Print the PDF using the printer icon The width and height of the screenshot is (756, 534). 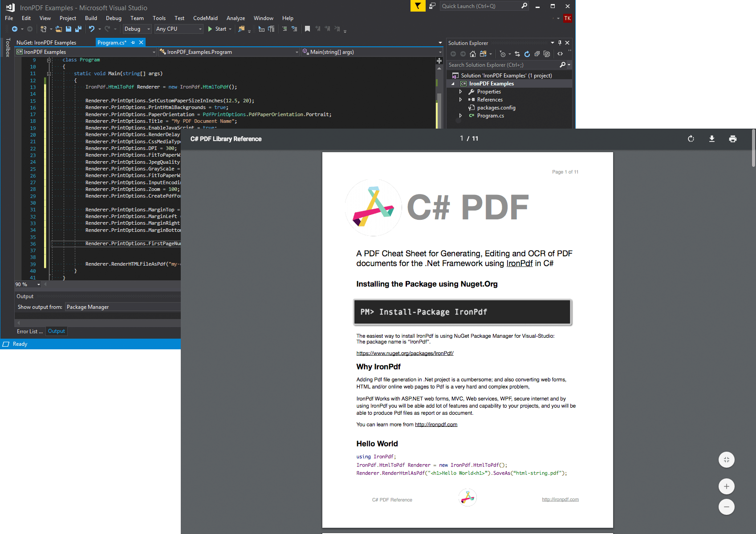(732, 139)
